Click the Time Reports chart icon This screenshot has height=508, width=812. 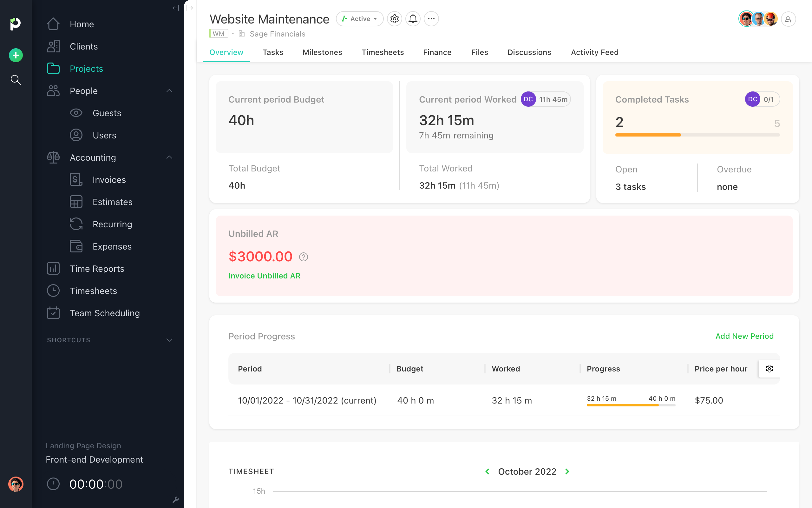pyautogui.click(x=53, y=269)
